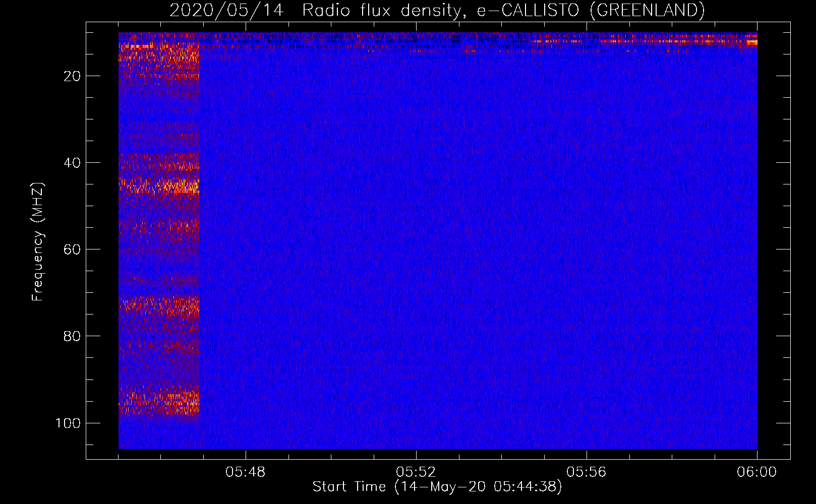Screen dimensions: 816x504
Task: Click the '05:48' time tick label
Action: point(246,472)
